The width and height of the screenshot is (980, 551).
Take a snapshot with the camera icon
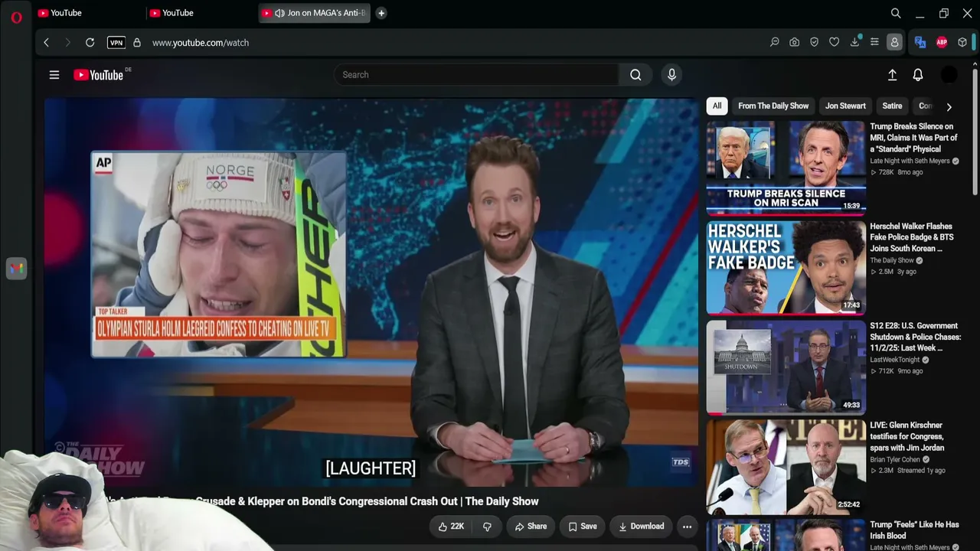pyautogui.click(x=795, y=43)
